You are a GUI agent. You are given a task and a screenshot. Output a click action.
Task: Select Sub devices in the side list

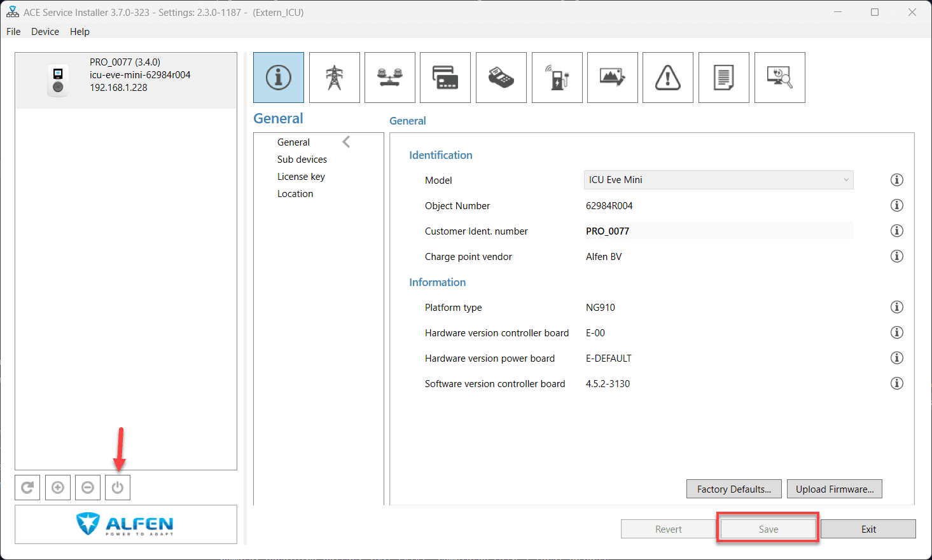302,160
